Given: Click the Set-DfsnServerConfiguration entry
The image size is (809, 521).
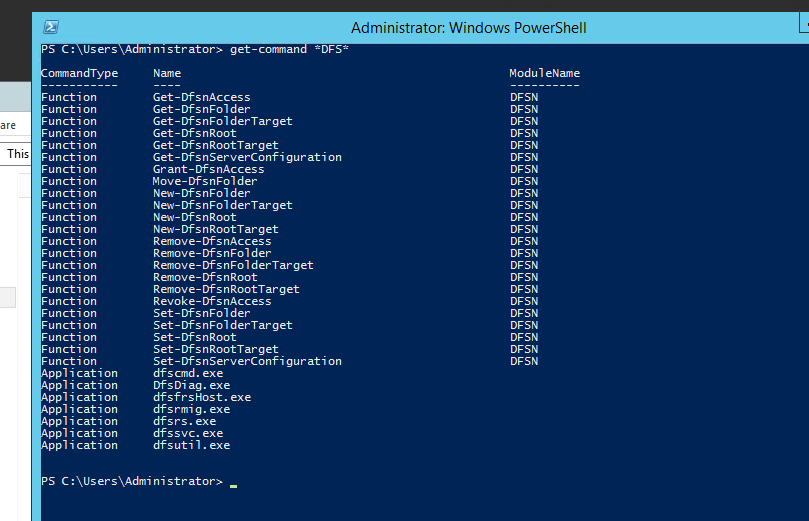Looking at the screenshot, I should pos(247,361).
